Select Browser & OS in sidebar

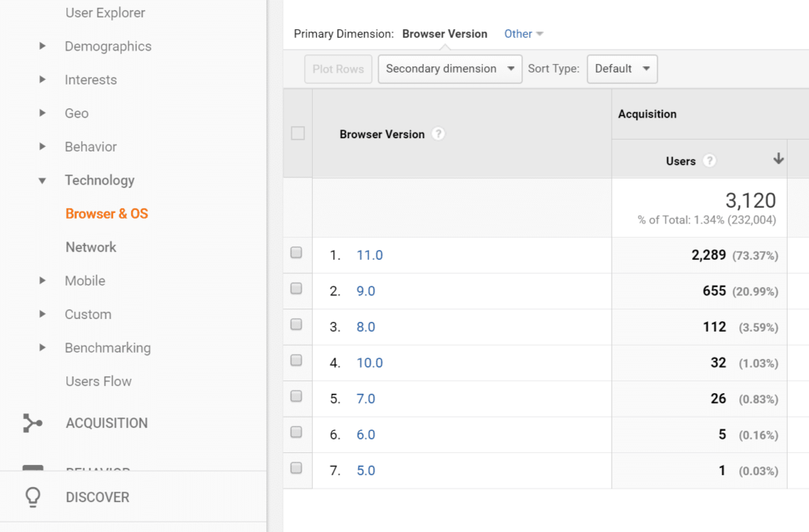point(107,214)
